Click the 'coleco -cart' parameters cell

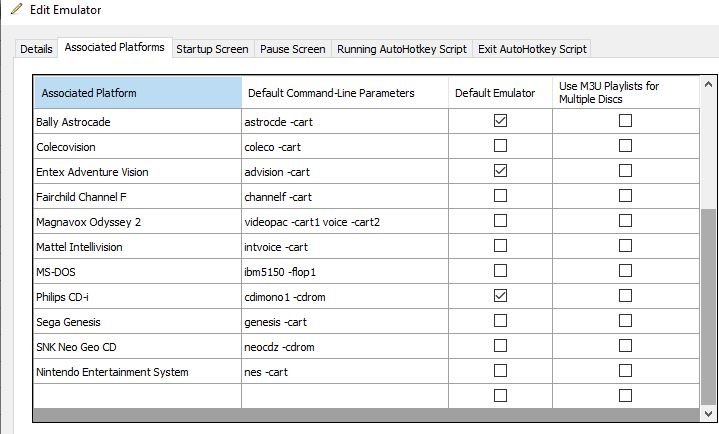click(x=345, y=147)
